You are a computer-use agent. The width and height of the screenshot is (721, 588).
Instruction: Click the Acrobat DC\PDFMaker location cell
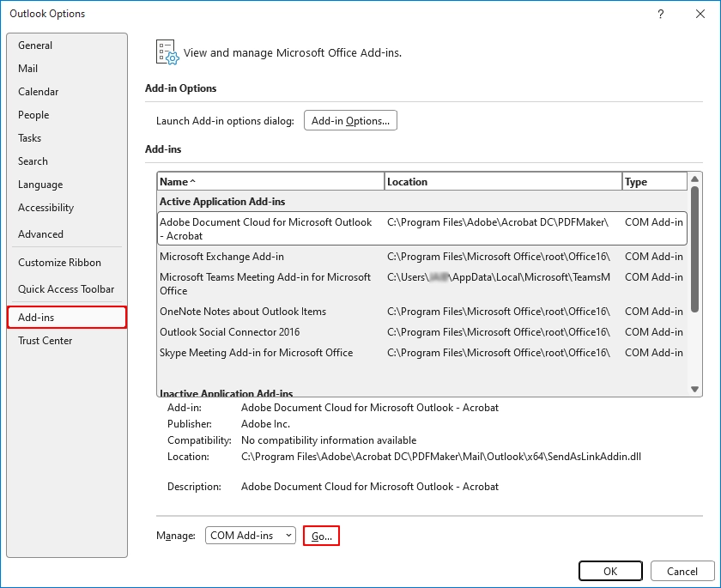[x=498, y=222]
